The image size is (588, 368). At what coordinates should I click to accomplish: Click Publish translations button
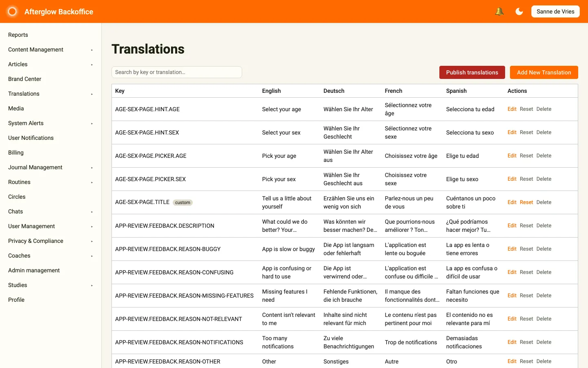point(472,72)
